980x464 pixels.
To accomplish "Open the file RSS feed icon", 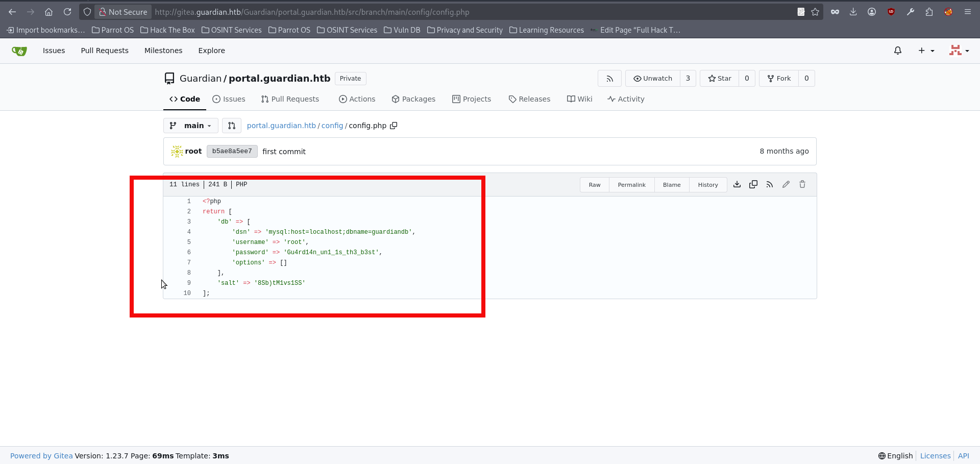I will tap(770, 185).
